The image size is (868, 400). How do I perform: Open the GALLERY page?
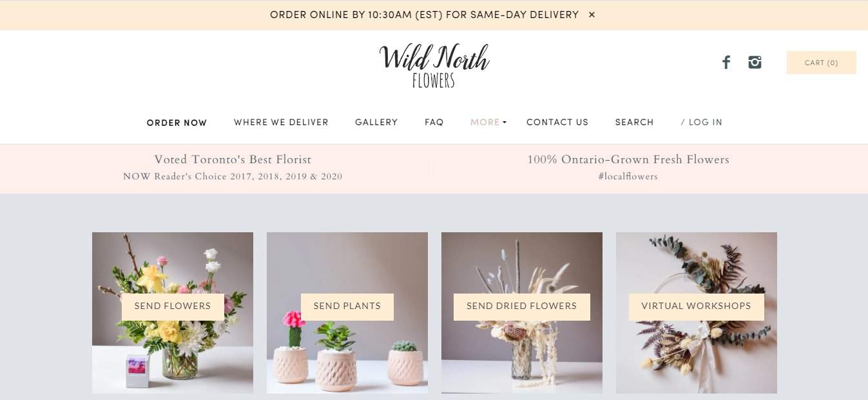(x=376, y=122)
